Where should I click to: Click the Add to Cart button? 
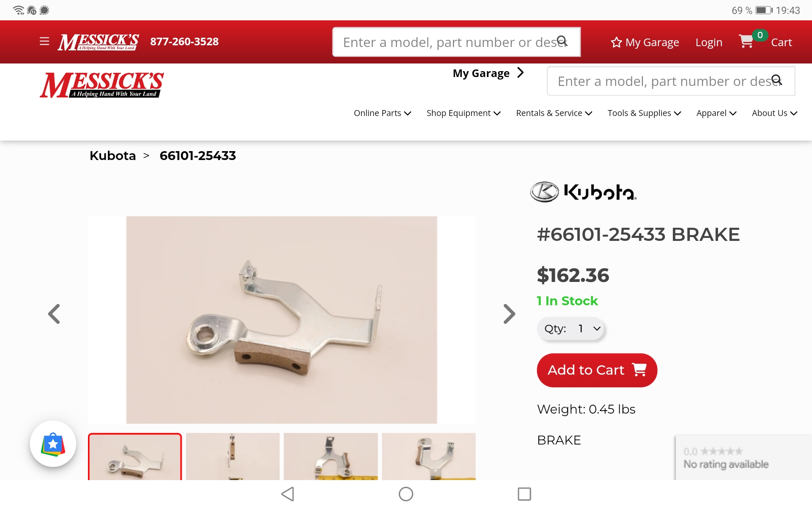click(597, 370)
